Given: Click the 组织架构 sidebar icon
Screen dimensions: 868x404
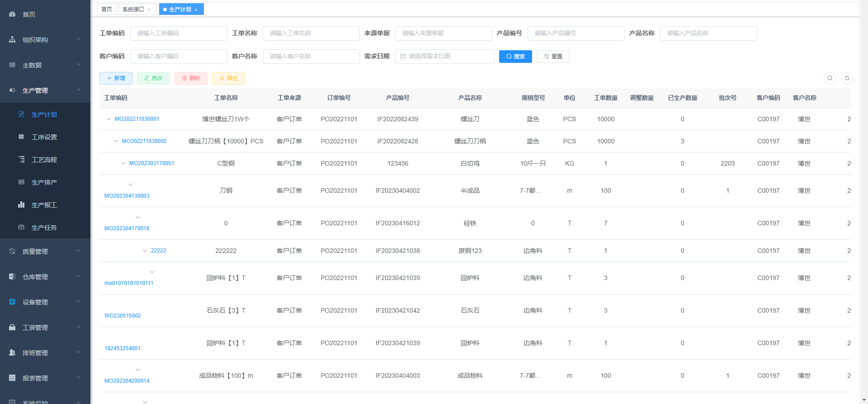Looking at the screenshot, I should [x=12, y=40].
